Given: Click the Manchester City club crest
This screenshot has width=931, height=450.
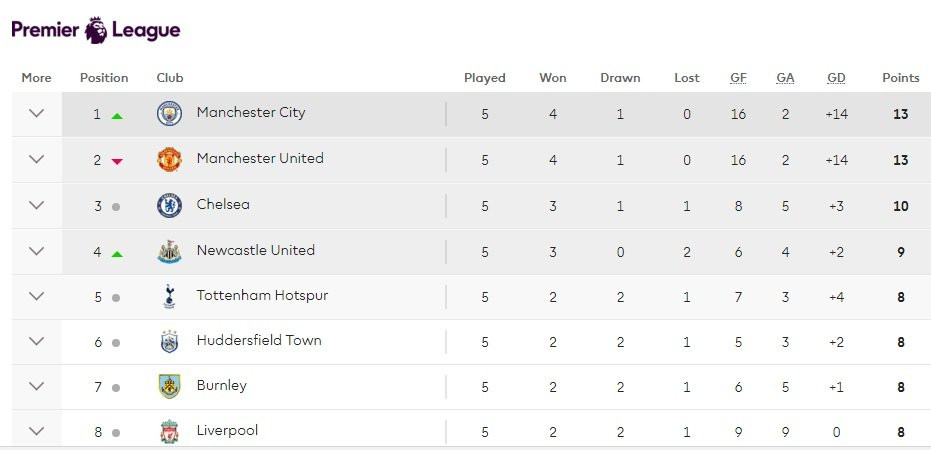Looking at the screenshot, I should pyautogui.click(x=169, y=114).
